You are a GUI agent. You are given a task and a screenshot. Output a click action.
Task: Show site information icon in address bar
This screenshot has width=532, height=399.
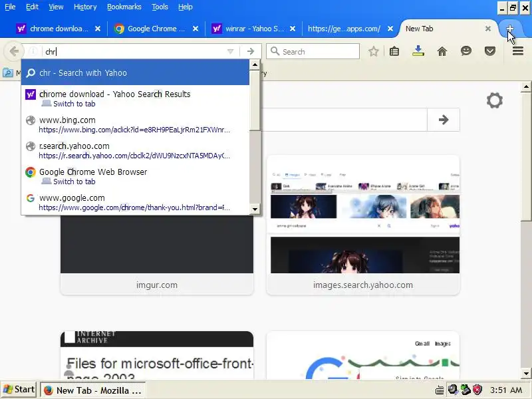tap(33, 52)
